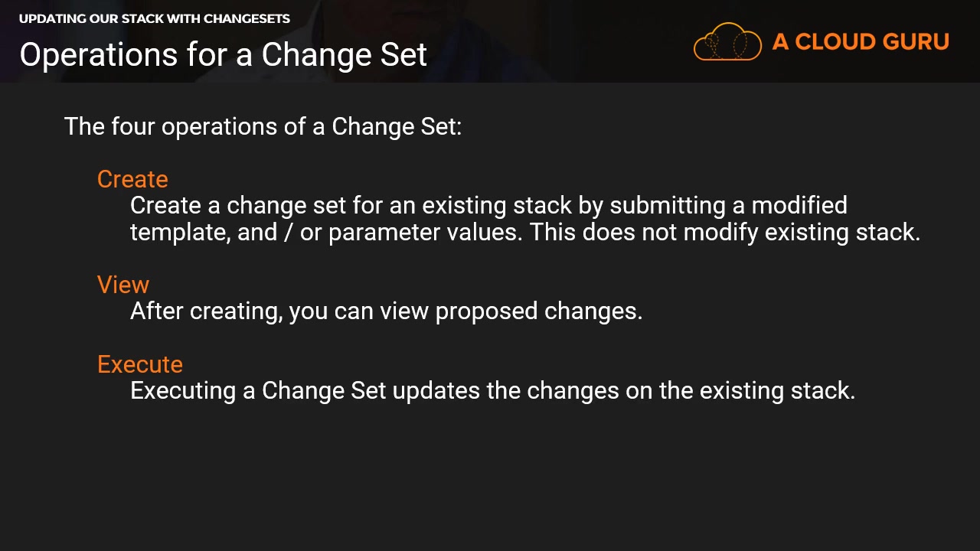Viewport: 980px width, 551px height.
Task: Select the "The four operations of a Change Set:" line
Action: coord(263,126)
